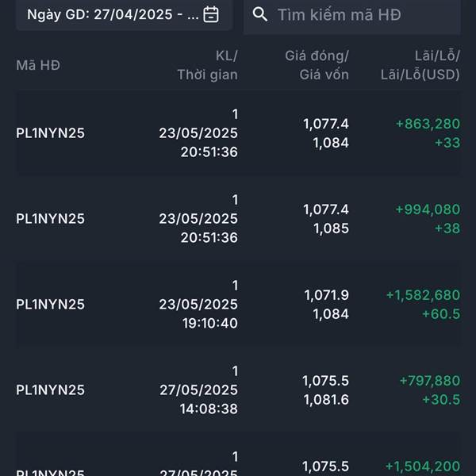Image resolution: width=476 pixels, height=476 pixels.
Task: Sort by 'KL/ Thời gian' column header
Action: [x=207, y=65]
